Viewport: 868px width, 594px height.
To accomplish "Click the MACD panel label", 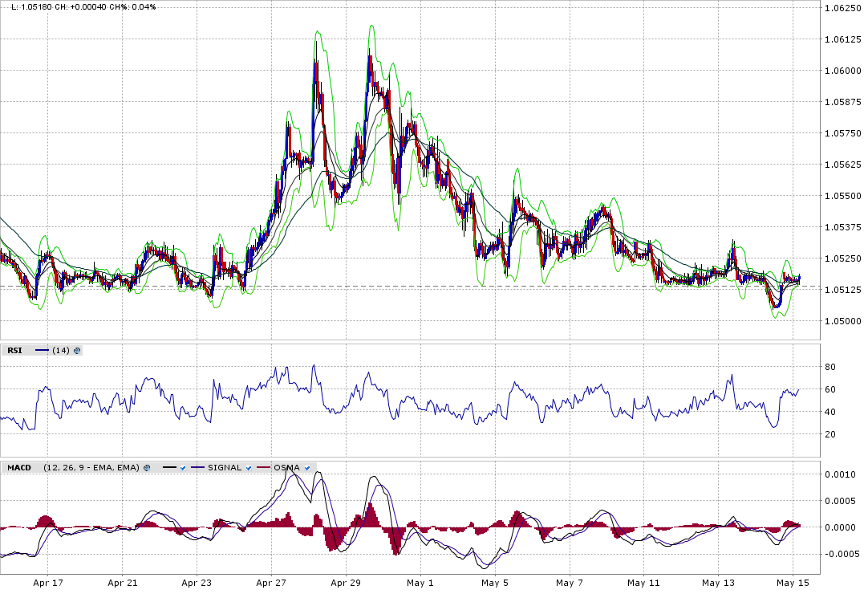I will click(19, 468).
